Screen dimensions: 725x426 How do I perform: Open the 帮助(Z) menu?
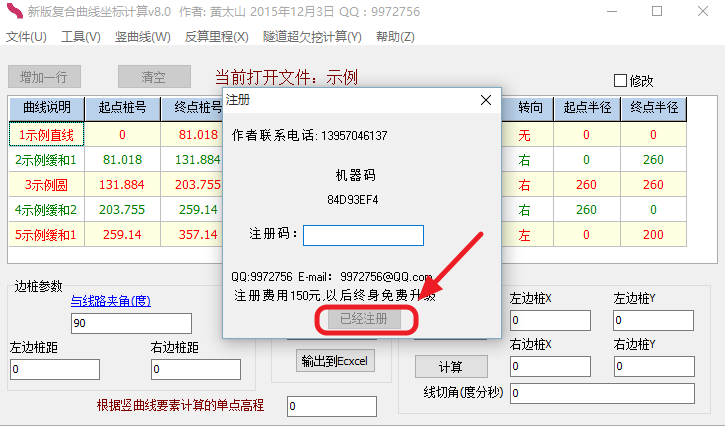pyautogui.click(x=395, y=37)
